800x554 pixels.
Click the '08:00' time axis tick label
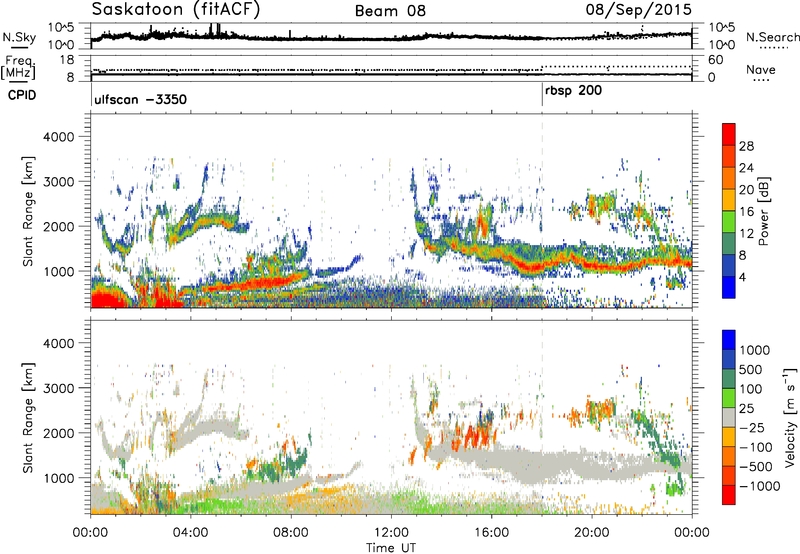291,533
